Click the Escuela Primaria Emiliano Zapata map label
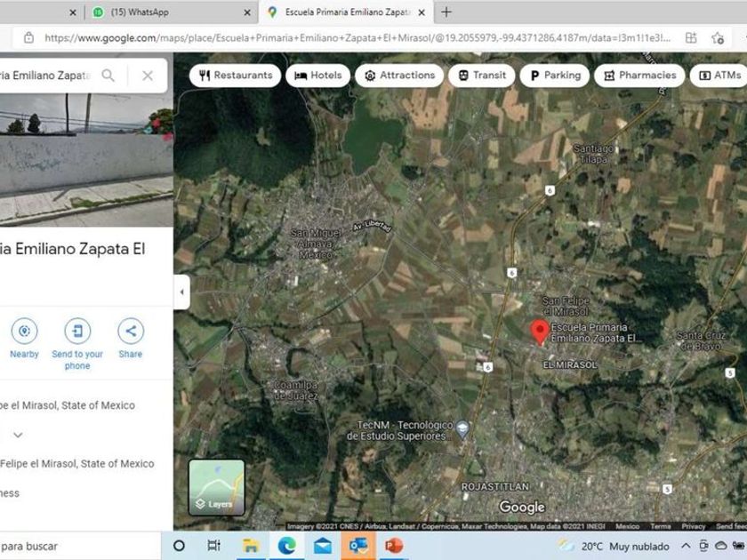Viewport: 747px width, 560px height. pos(596,332)
